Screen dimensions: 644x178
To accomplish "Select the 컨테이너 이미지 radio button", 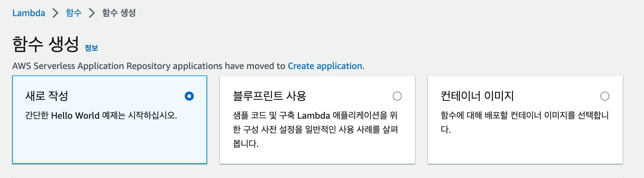I will (x=605, y=96).
